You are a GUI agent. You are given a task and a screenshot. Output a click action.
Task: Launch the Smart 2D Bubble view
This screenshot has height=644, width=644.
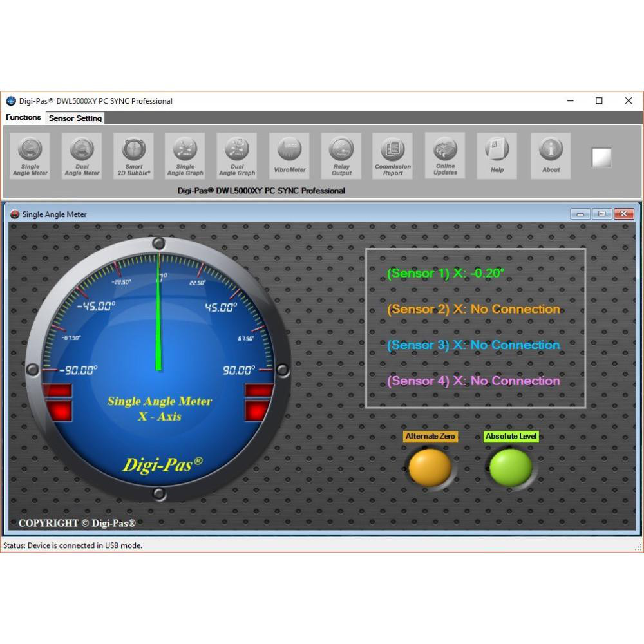pos(133,155)
